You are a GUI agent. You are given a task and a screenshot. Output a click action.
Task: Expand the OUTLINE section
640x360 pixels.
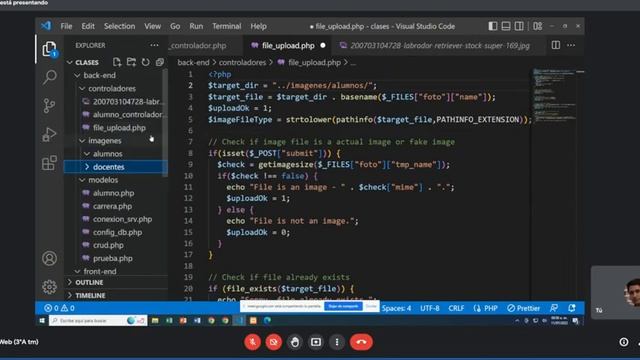[117, 282]
